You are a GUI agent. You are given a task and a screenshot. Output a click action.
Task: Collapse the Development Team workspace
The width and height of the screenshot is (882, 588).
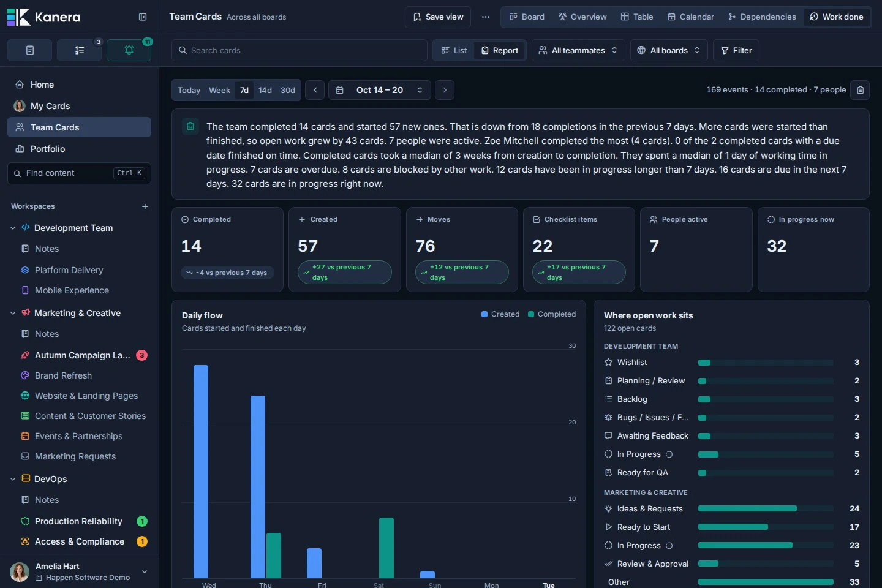(13, 228)
